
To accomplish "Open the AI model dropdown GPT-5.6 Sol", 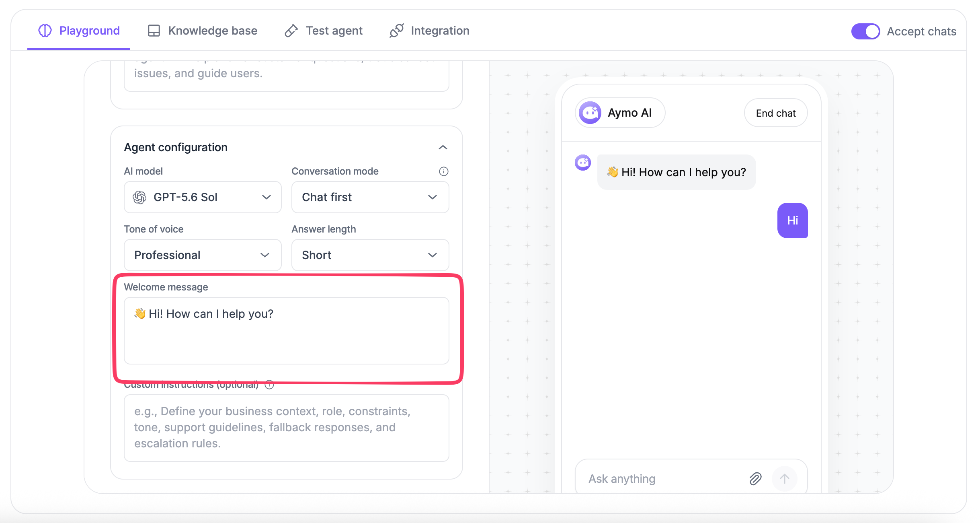I will pos(203,197).
